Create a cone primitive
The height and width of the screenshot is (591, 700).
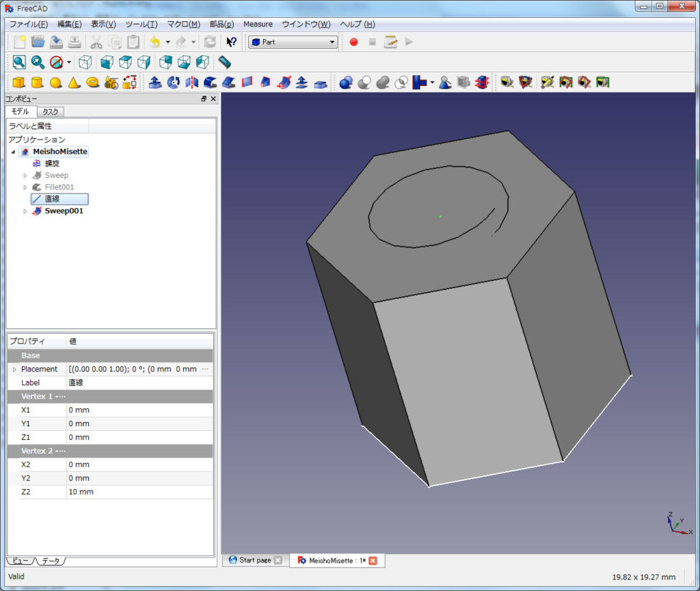74,82
